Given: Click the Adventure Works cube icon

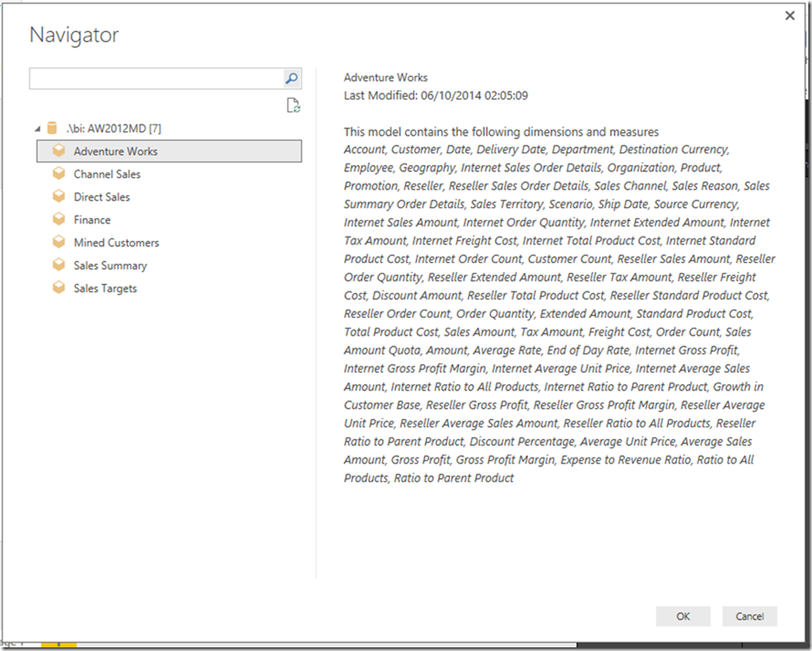Looking at the screenshot, I should pos(59,151).
